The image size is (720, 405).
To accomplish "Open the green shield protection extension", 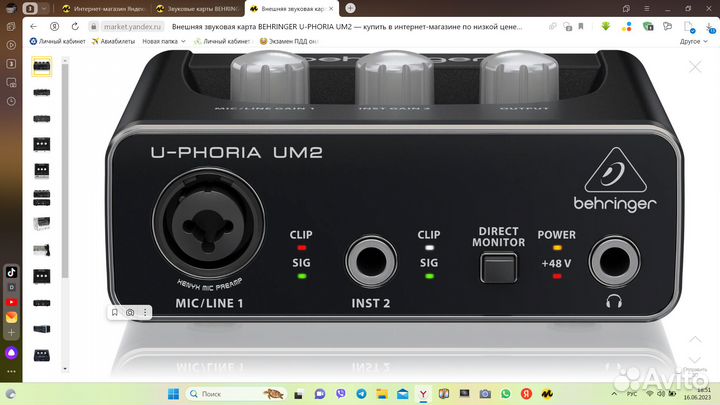I will pyautogui.click(x=647, y=27).
